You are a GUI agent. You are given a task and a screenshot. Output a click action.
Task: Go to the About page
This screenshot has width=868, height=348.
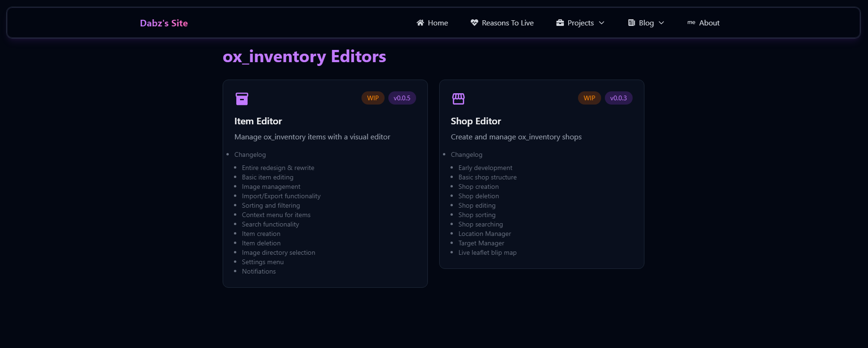(703, 23)
